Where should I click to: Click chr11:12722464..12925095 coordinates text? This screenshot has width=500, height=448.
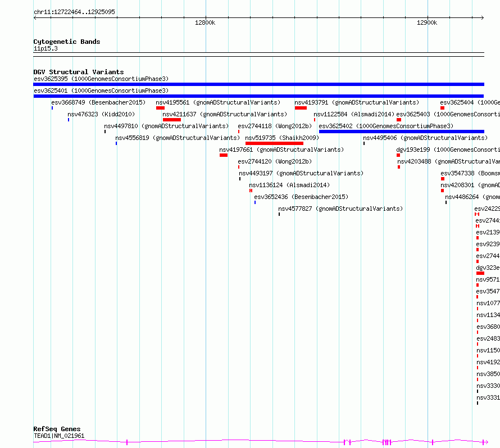[74, 12]
